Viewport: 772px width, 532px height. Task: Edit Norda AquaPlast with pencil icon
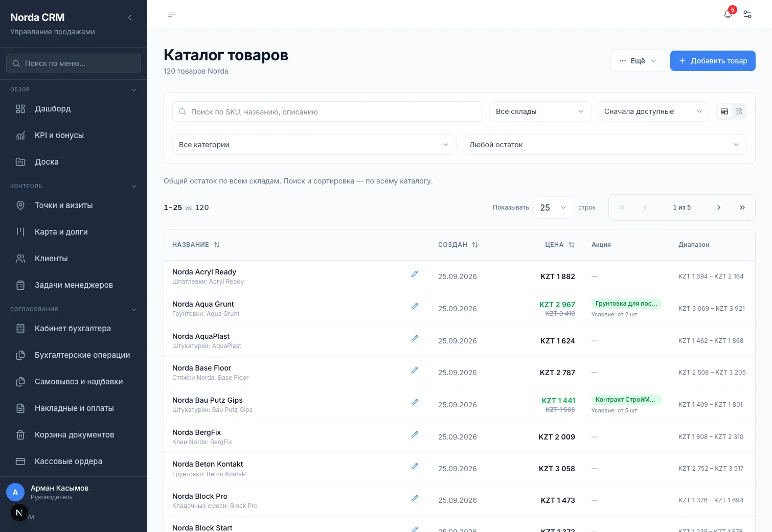coord(415,338)
